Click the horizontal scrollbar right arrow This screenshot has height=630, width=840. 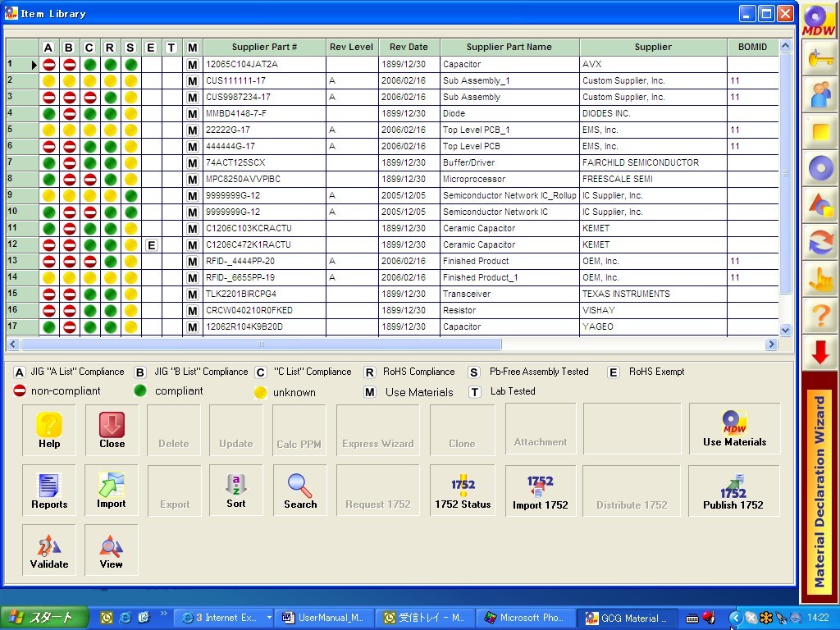coord(771,345)
